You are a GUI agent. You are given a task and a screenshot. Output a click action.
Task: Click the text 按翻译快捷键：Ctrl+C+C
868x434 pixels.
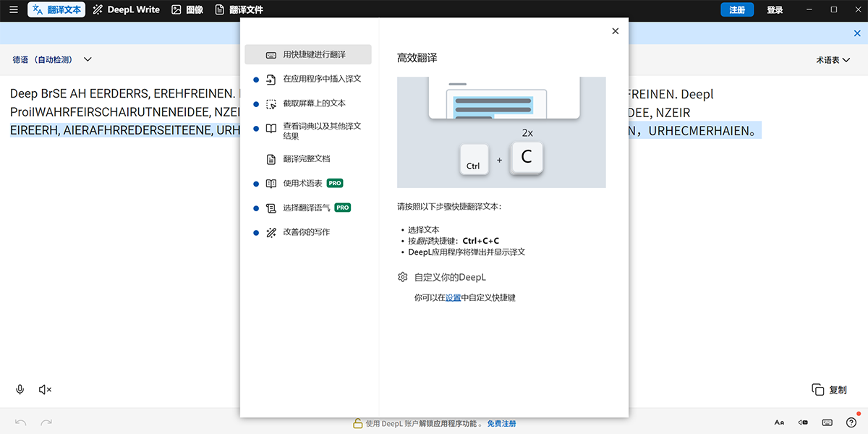pos(454,241)
